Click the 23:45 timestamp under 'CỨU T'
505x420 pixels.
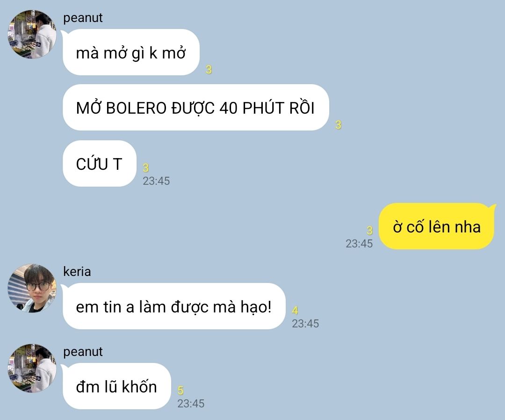pyautogui.click(x=156, y=181)
